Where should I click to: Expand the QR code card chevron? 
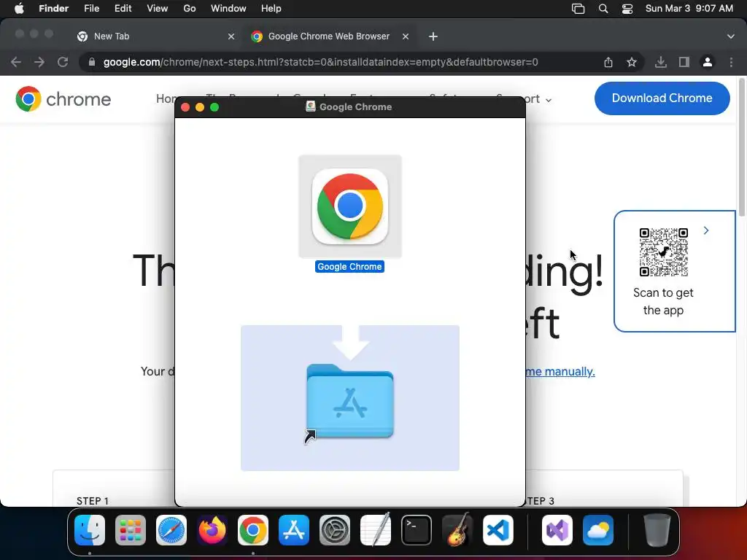click(x=706, y=230)
